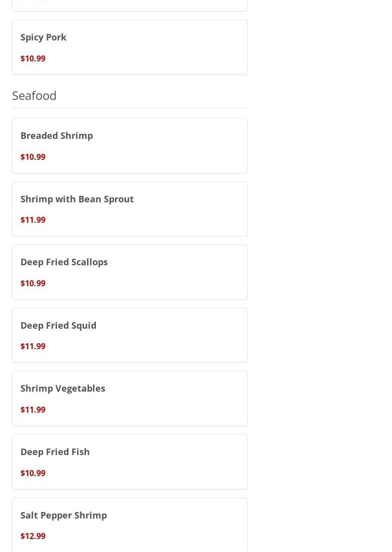The image size is (392, 552).
Task: Click the partially visible card above Spicy Pork
Action: 130,5
